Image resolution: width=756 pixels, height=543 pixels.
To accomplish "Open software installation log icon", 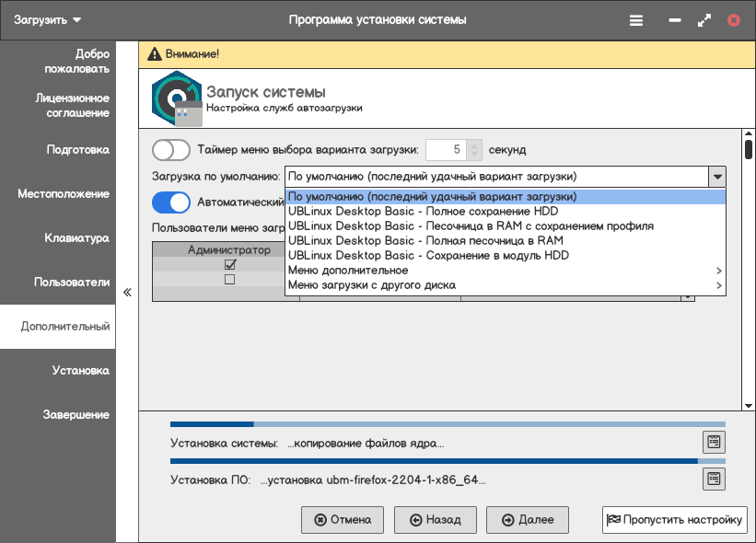I will pyautogui.click(x=713, y=479).
